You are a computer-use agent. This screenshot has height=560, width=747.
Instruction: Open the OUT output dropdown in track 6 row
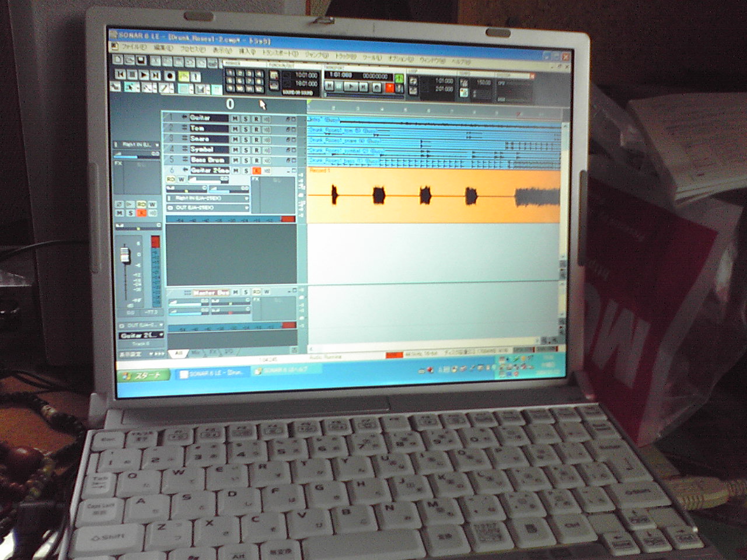208,208
